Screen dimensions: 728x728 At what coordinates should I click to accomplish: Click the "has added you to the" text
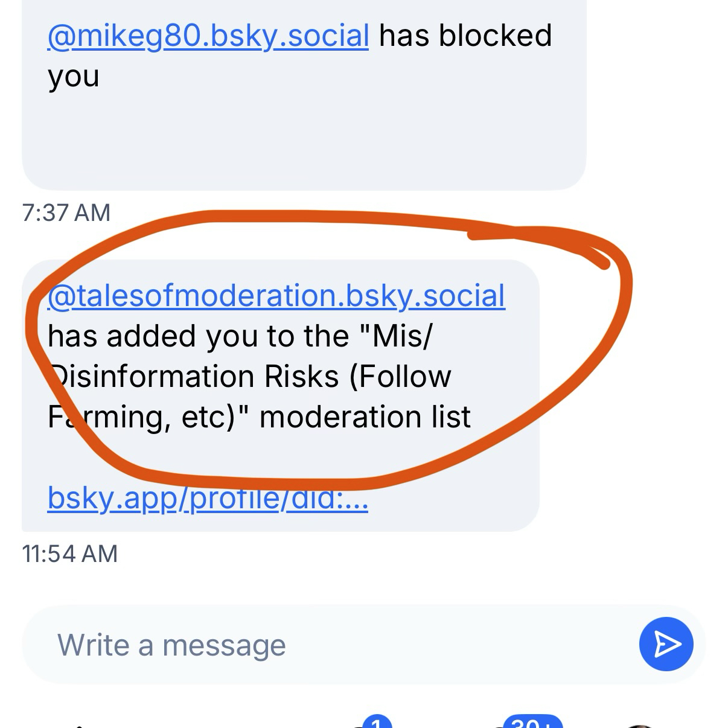198,336
